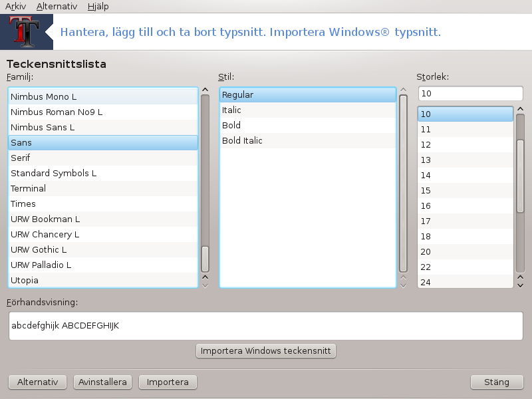Open the Hjälp menu
Screen dimensions: 532x399
tap(98, 6)
